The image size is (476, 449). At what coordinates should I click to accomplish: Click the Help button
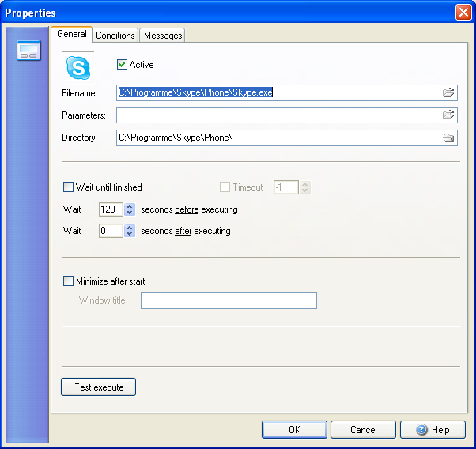point(433,429)
